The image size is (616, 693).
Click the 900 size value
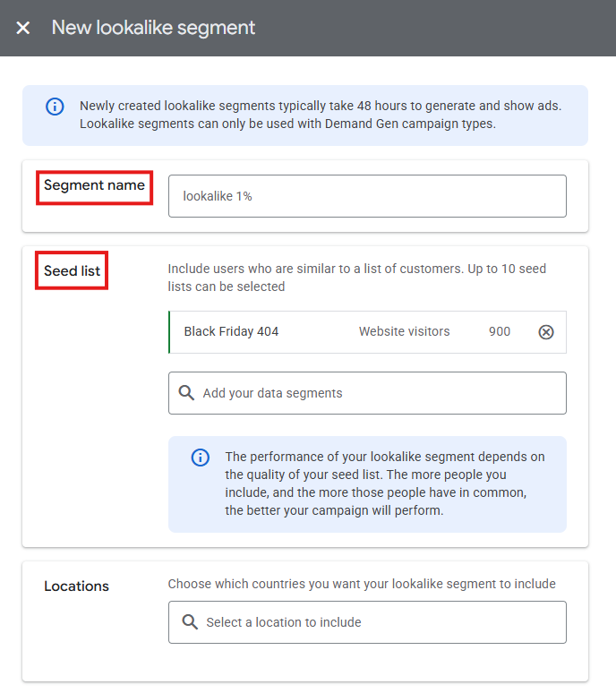(499, 332)
